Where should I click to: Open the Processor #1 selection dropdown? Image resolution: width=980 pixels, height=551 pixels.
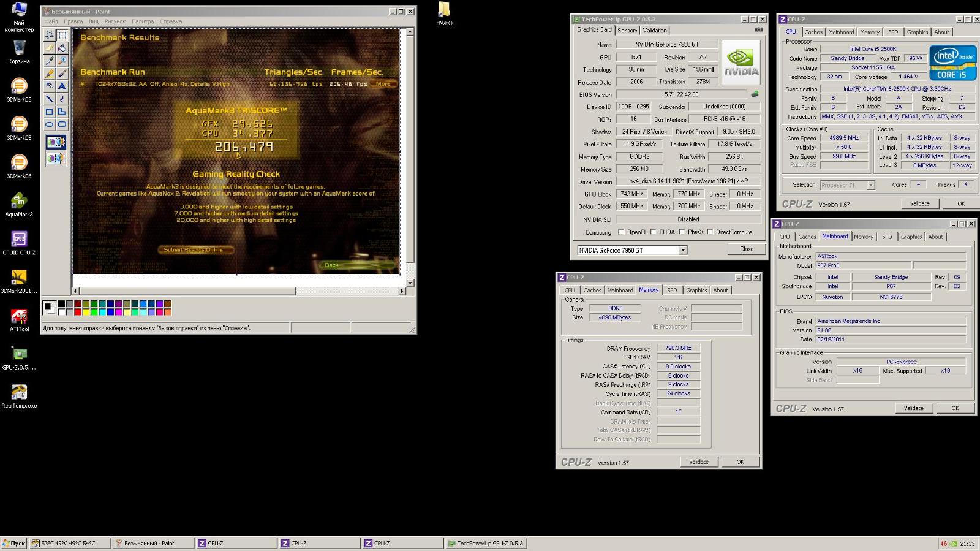pyautogui.click(x=870, y=185)
